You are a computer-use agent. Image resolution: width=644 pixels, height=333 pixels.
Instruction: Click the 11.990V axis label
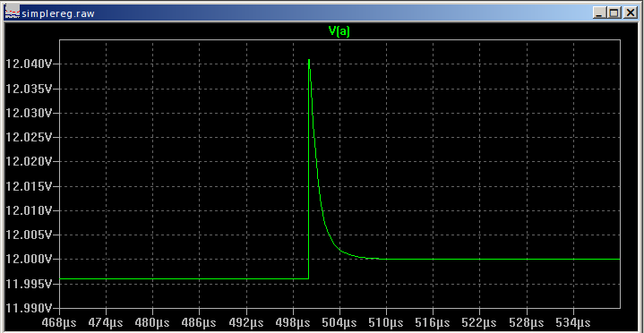click(x=28, y=308)
